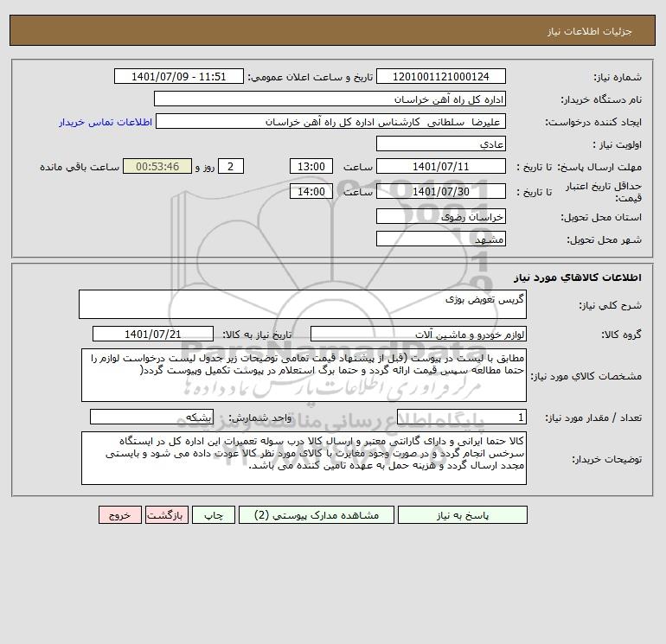
Task: Click the header title جزئیات اطلاعات نیاز
Action: [x=590, y=31]
